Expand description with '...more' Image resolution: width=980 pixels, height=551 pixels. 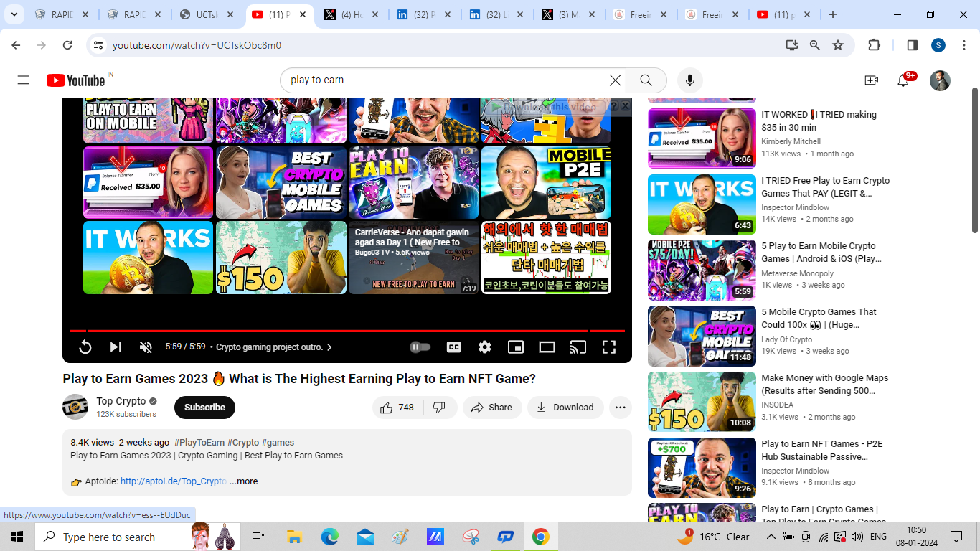pos(244,481)
